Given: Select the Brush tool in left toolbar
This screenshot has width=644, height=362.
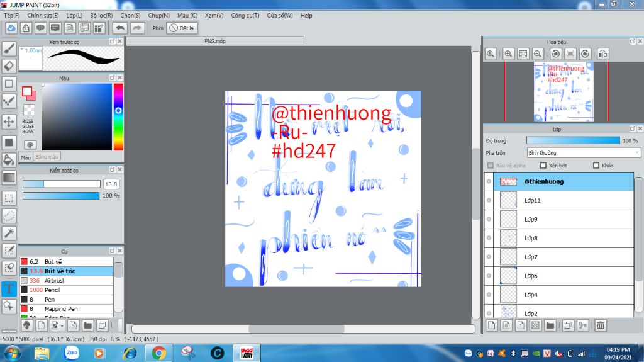Looking at the screenshot, I should (9, 48).
